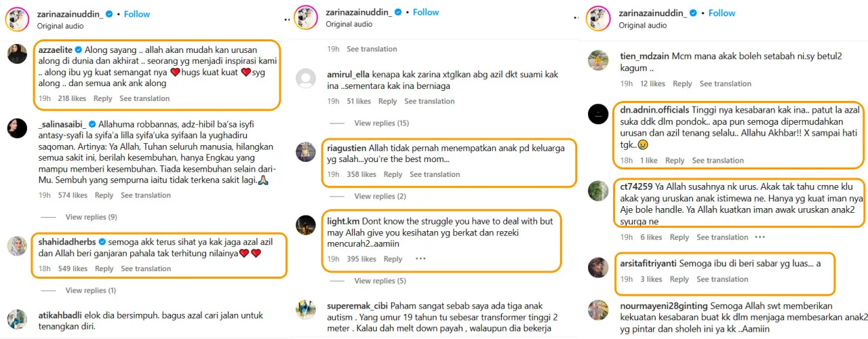Expand View replies (15) thread

click(x=382, y=123)
